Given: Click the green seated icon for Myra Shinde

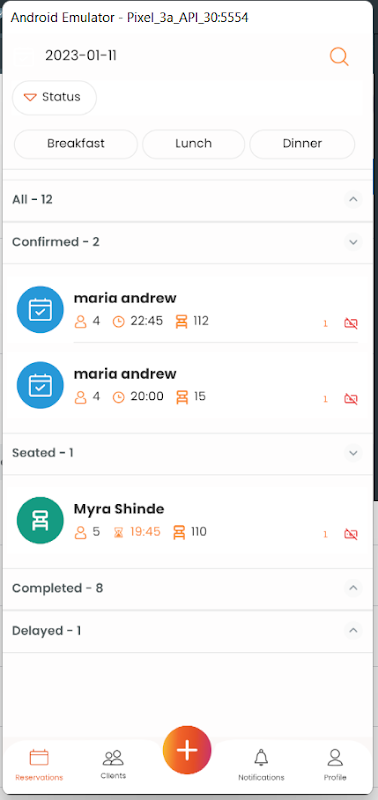Looking at the screenshot, I should pyautogui.click(x=40, y=520).
